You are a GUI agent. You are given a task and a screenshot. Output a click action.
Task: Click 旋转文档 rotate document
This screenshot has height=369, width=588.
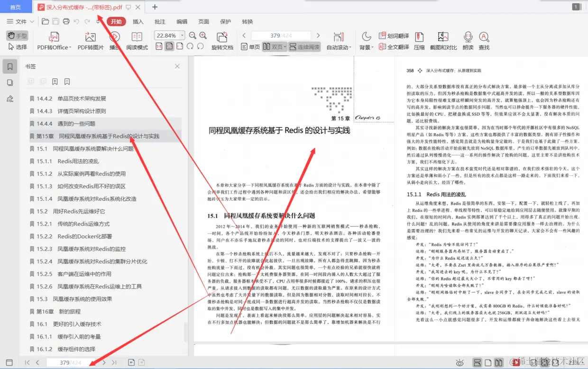(x=222, y=41)
